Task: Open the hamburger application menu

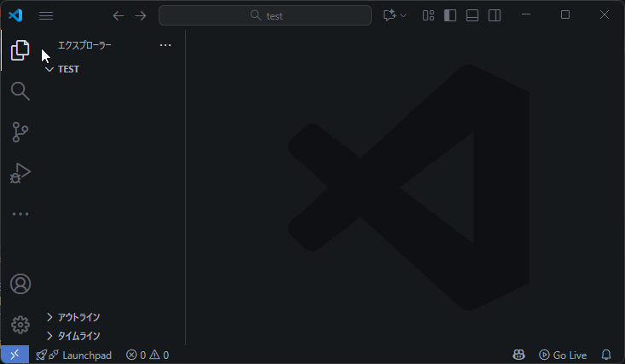Action: (46, 15)
